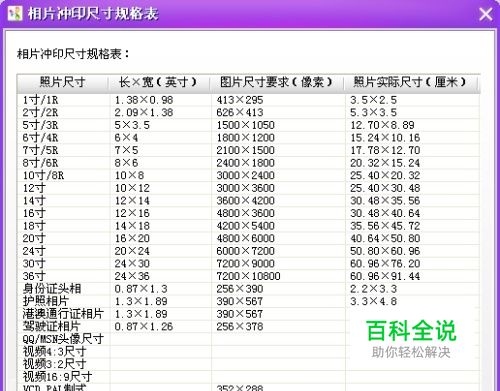
Task: Select the 8寸/6R row
Action: (248, 163)
